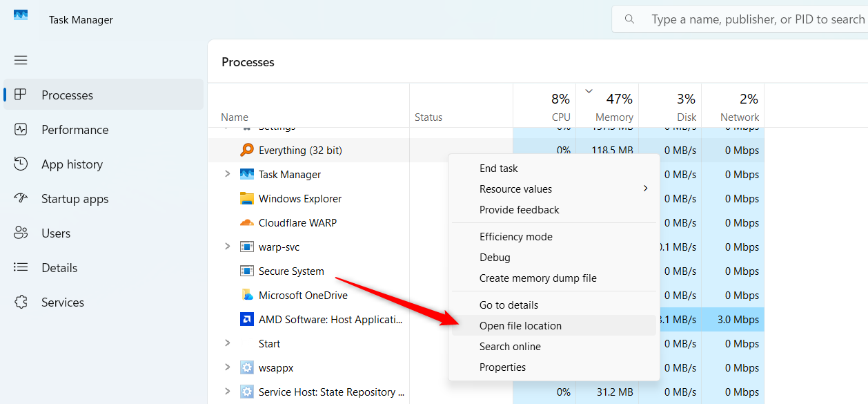Select the Secure System process name

[291, 271]
